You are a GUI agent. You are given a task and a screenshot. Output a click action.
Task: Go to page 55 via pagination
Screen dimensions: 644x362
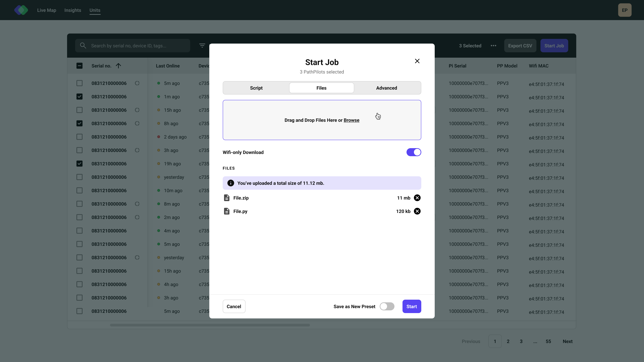coord(548,341)
